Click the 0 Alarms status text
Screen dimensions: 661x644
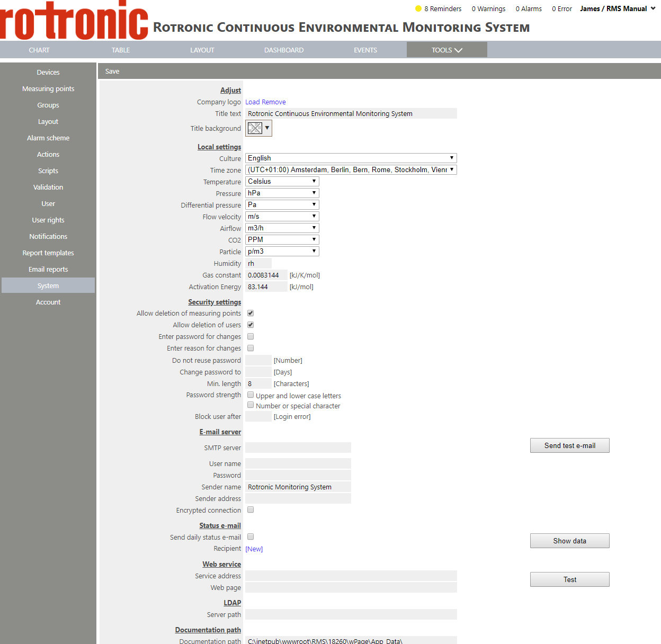click(529, 8)
